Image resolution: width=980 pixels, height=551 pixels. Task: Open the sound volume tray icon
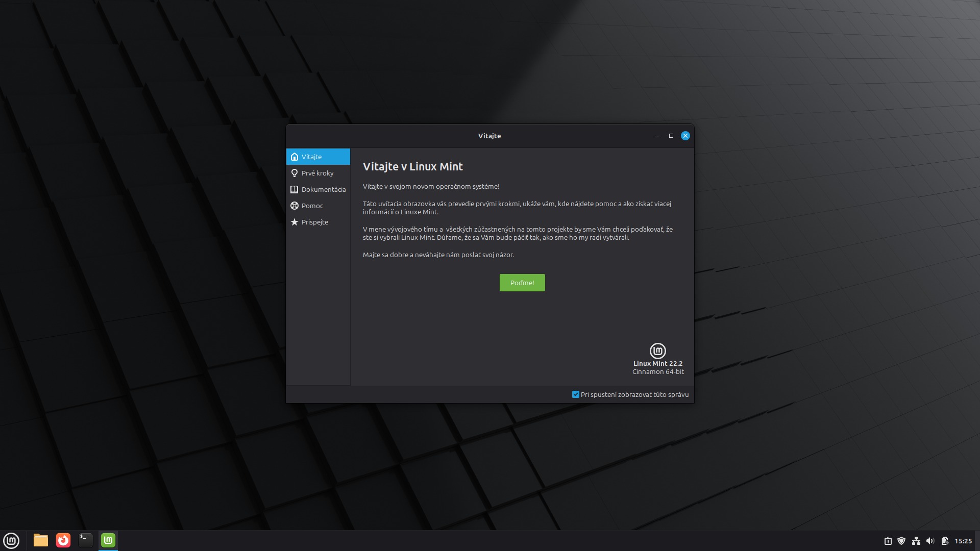pyautogui.click(x=930, y=541)
